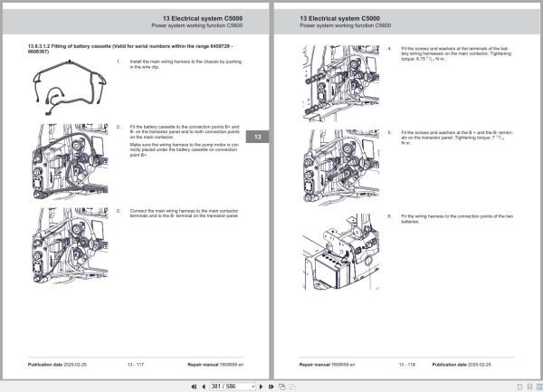Open the page number dropdown arrow
Image resolution: width=543 pixels, height=392 pixels.
tap(253, 387)
